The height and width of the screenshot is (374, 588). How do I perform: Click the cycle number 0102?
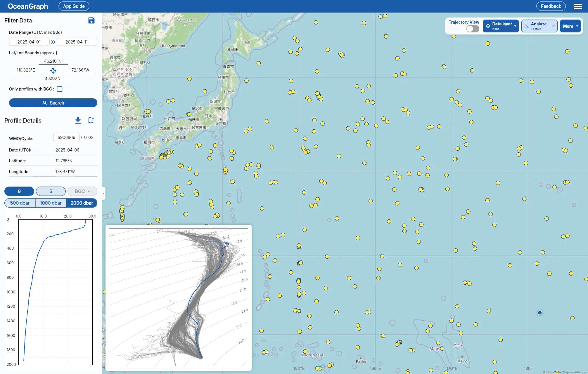click(x=89, y=138)
